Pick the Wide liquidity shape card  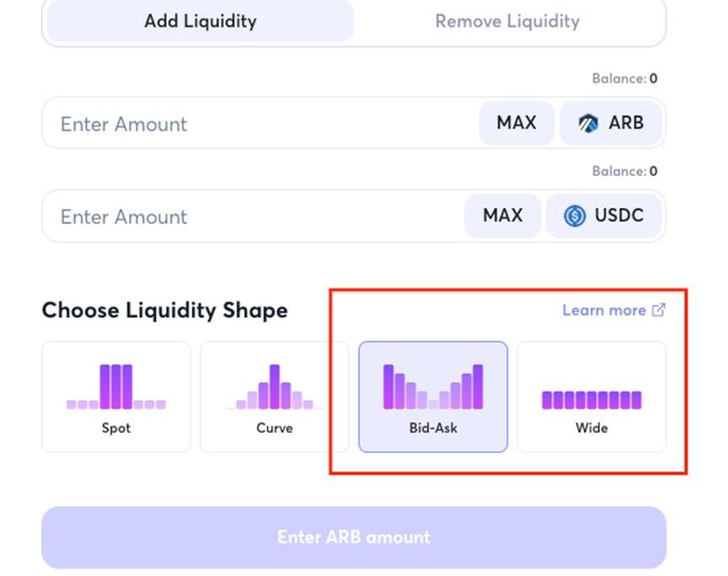pos(592,397)
